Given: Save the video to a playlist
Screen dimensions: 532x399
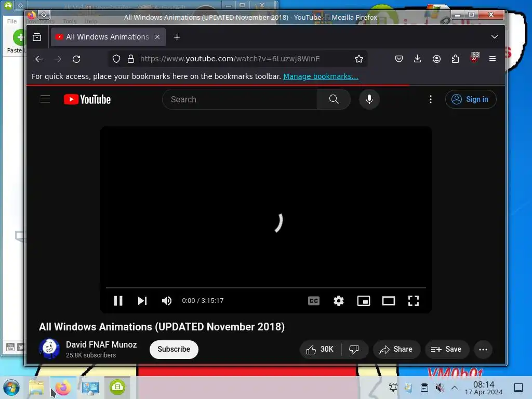Looking at the screenshot, I should (446, 350).
